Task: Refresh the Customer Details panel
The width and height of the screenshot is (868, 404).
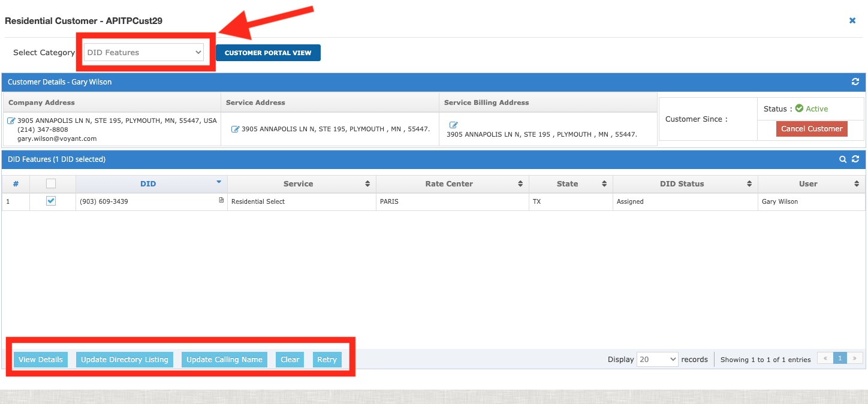Action: click(855, 82)
